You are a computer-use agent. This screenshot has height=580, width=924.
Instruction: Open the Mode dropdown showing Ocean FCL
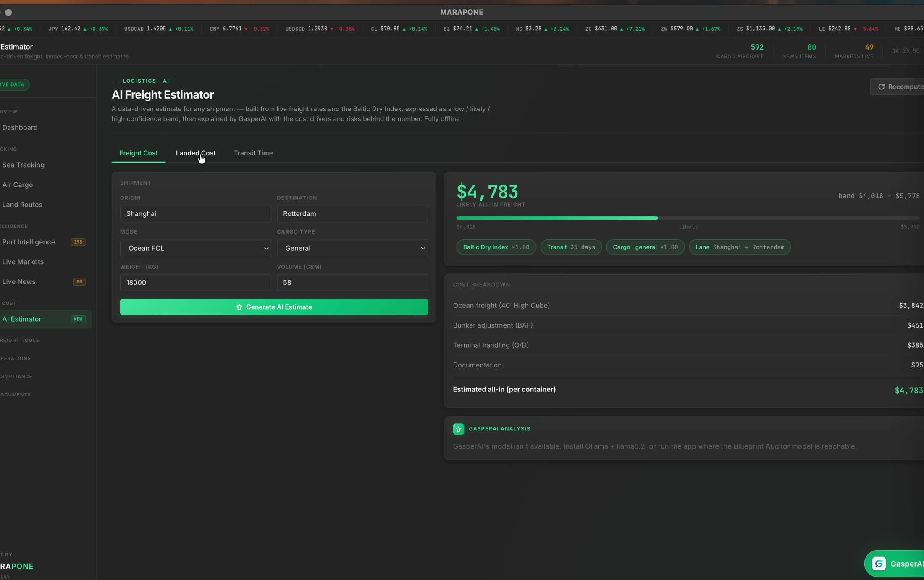195,248
